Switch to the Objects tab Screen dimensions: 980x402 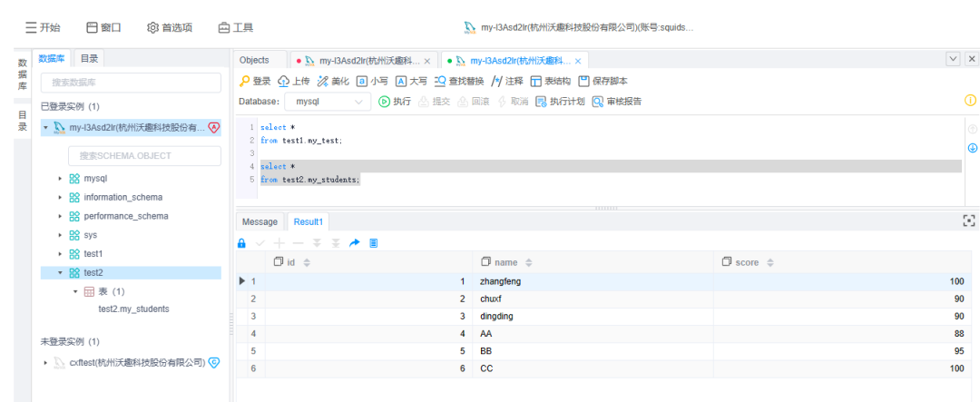coord(254,60)
